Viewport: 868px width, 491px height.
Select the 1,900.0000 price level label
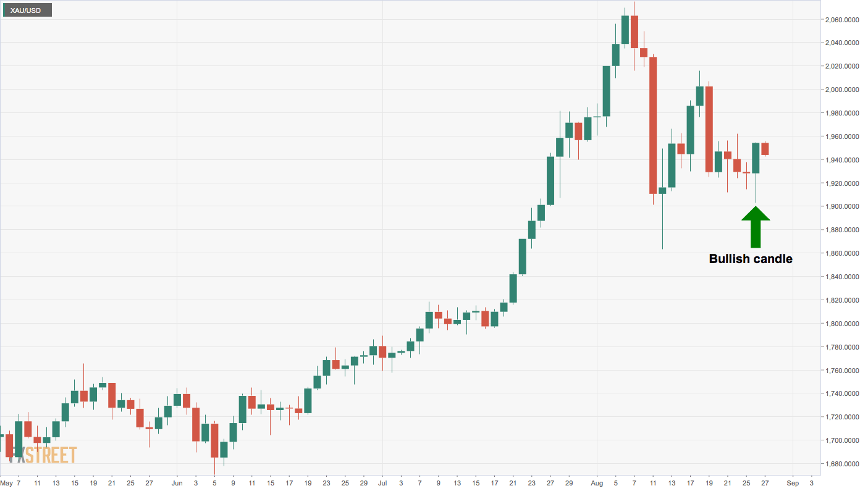click(841, 206)
